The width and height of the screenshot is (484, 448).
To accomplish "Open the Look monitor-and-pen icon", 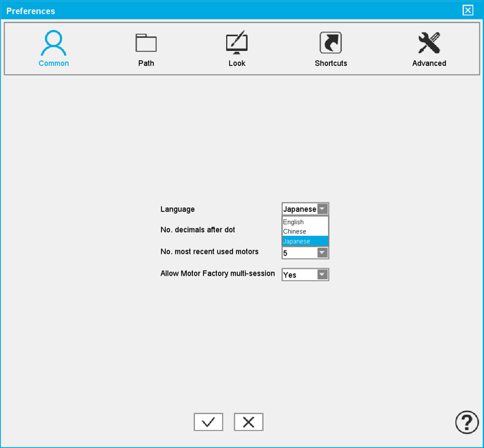I will (x=237, y=43).
